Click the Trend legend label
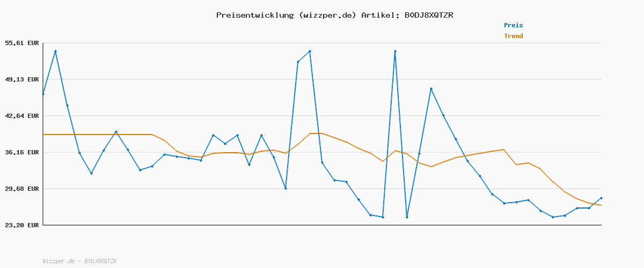Image resolution: width=644 pixels, height=268 pixels. click(513, 36)
